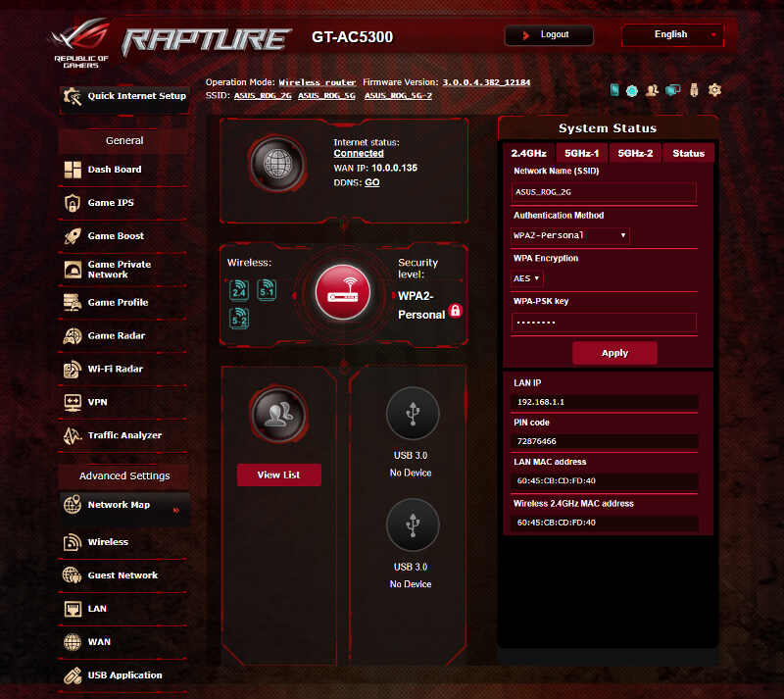Click the settings gear status icon

(714, 90)
